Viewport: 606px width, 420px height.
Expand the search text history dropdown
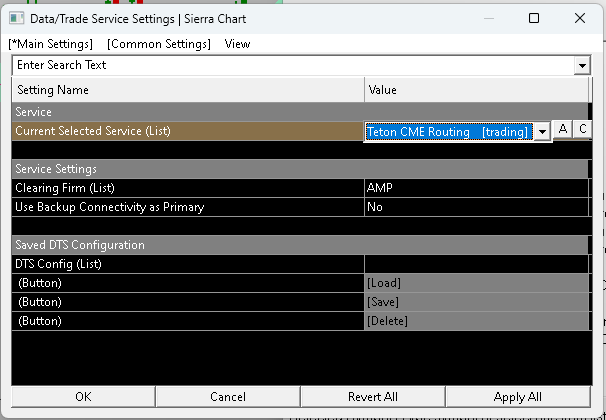click(582, 65)
